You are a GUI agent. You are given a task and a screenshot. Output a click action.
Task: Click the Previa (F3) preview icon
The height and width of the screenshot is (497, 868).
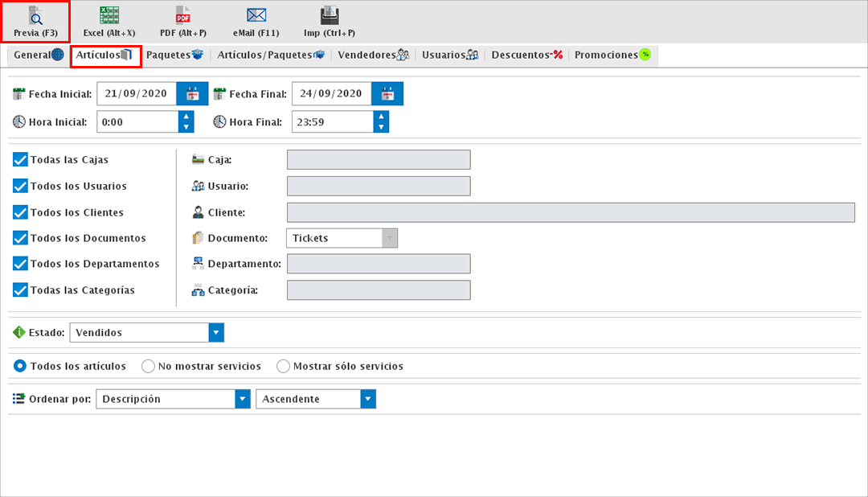pos(35,16)
